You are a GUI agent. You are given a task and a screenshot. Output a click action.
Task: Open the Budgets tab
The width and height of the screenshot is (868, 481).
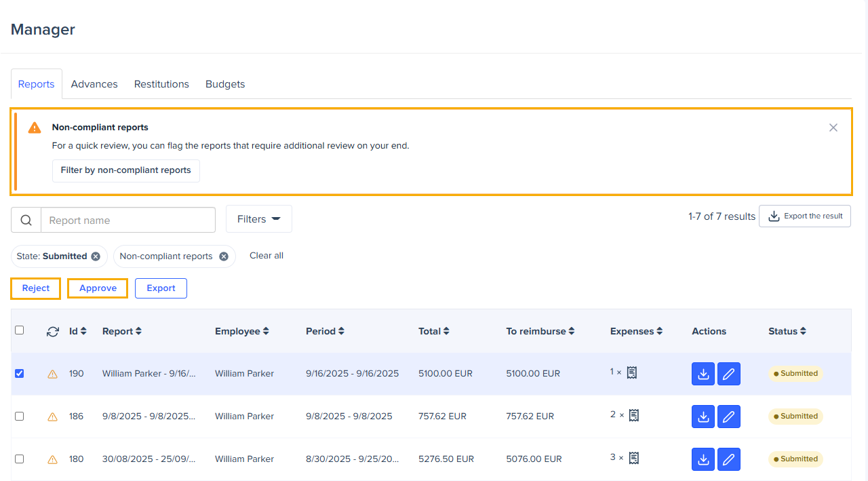coord(225,84)
